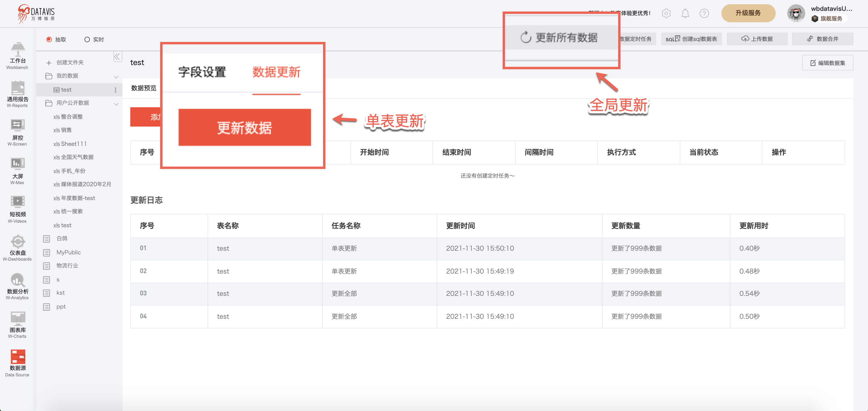This screenshot has height=411, width=868.
Task: Open the xls 销售 dataset
Action: pyautogui.click(x=62, y=130)
